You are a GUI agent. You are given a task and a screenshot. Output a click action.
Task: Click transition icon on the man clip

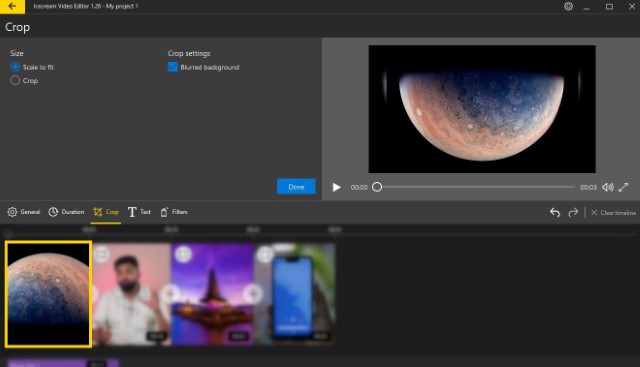101,254
